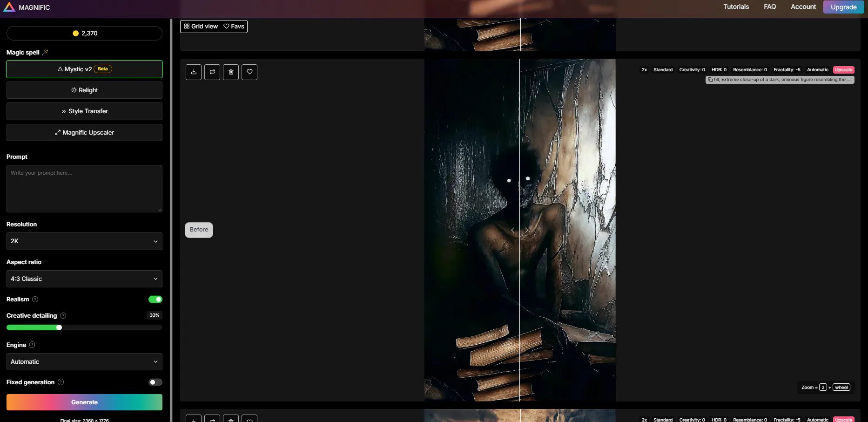The height and width of the screenshot is (422, 868).
Task: Select the Mystic v2 Beta spell
Action: point(84,69)
